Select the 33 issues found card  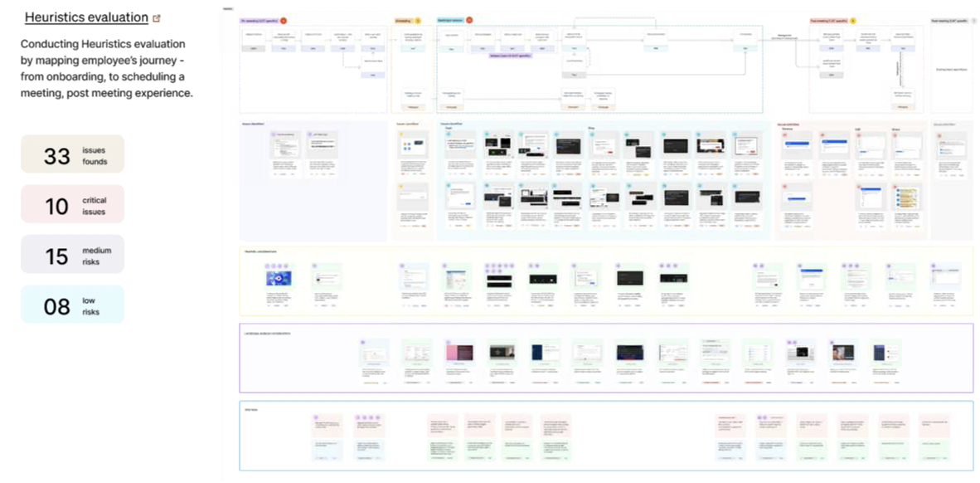coord(72,155)
